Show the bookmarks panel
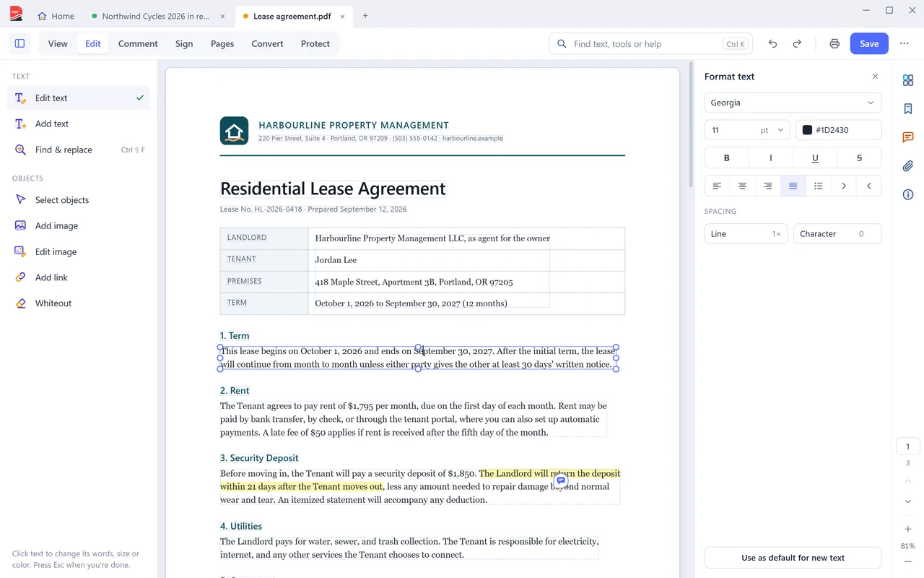 point(908,109)
